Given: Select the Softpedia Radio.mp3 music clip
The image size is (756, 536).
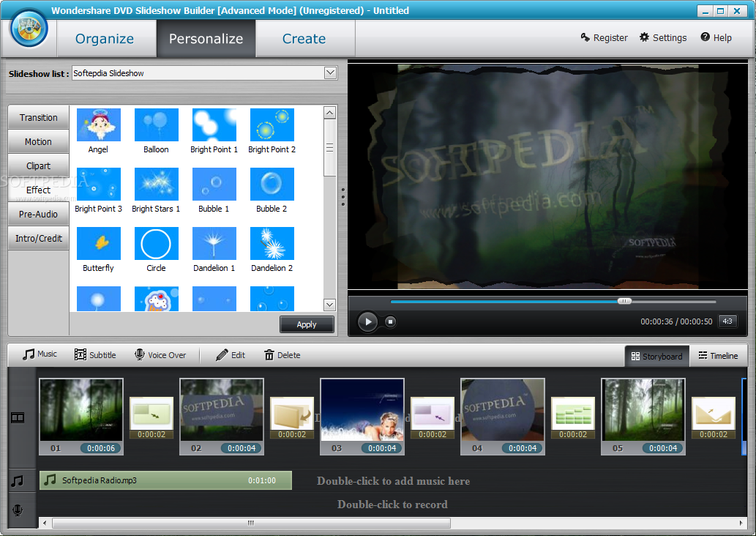Looking at the screenshot, I should click(x=165, y=480).
